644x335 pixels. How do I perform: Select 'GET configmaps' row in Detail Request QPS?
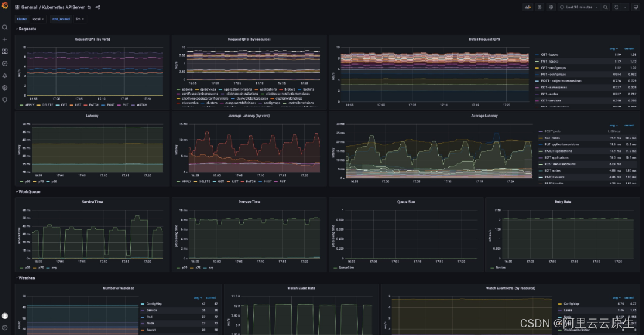click(586, 68)
